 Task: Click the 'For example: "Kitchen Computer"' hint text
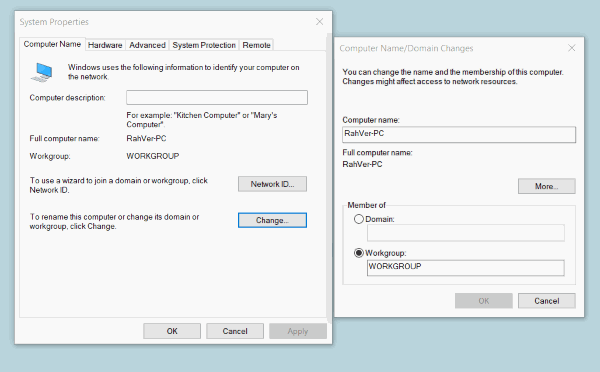point(202,120)
